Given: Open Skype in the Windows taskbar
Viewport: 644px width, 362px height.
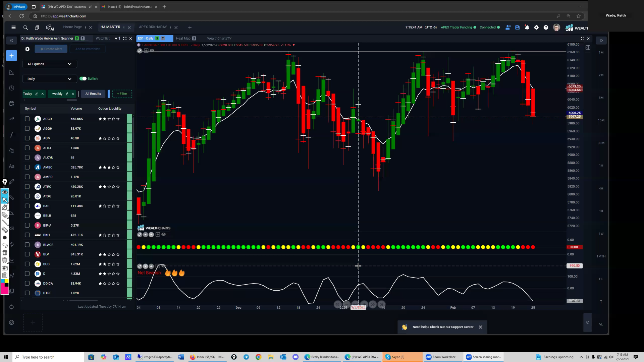Looking at the screenshot, I should pyautogui.click(x=403, y=357).
